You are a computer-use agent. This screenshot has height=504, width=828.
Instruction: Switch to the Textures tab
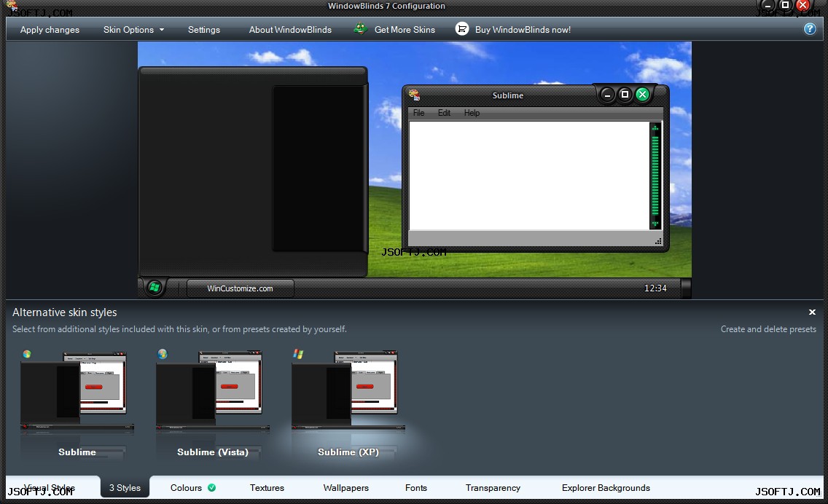pyautogui.click(x=267, y=488)
